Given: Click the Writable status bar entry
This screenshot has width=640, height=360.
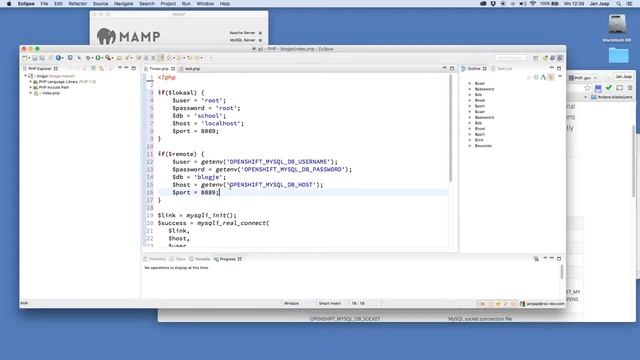Looking at the screenshot, I should 291,304.
